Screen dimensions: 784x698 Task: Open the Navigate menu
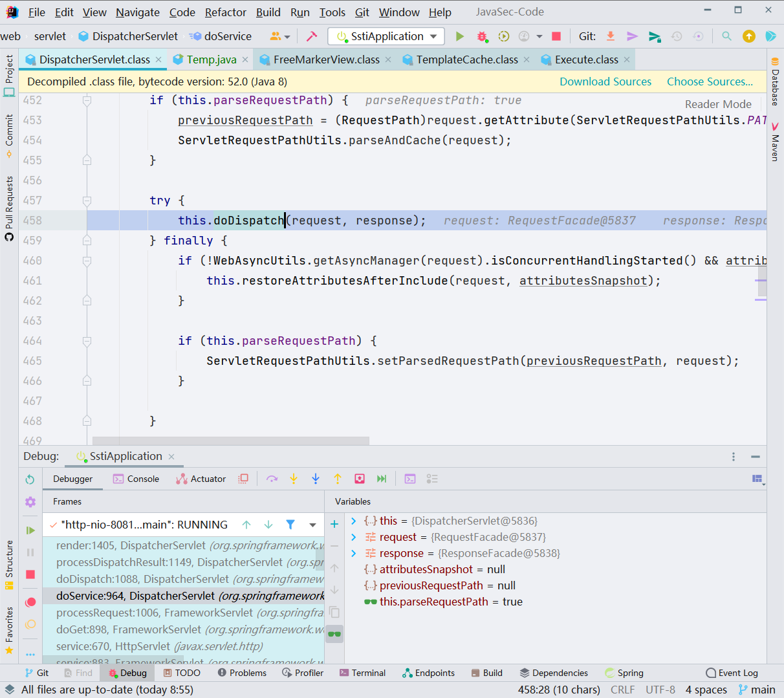coord(138,12)
